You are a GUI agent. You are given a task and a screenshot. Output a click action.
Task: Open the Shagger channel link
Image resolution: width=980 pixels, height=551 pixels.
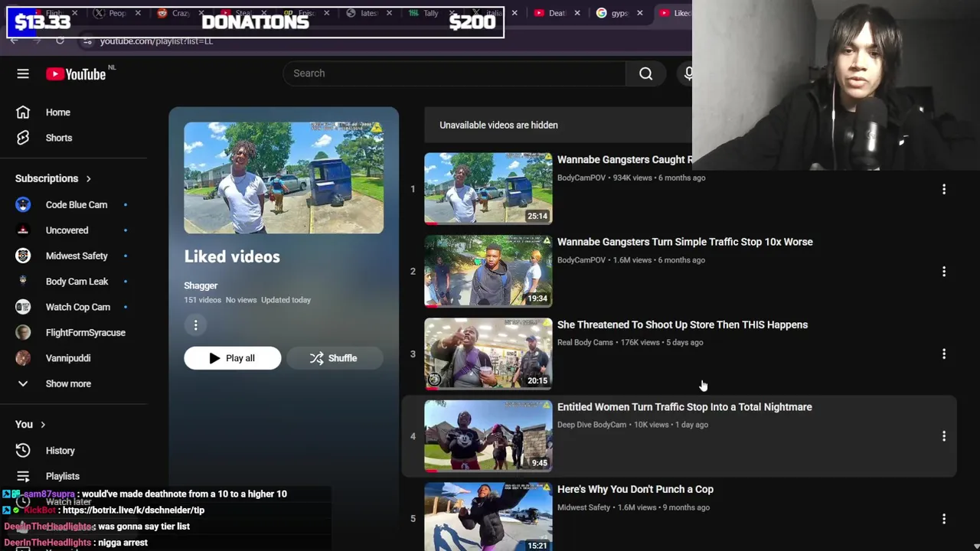tap(201, 285)
